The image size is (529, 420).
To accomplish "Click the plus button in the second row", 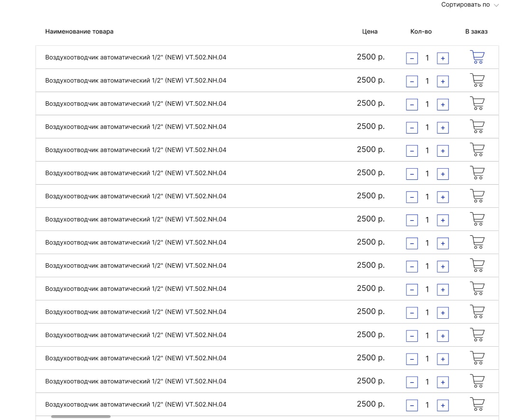I will (443, 81).
